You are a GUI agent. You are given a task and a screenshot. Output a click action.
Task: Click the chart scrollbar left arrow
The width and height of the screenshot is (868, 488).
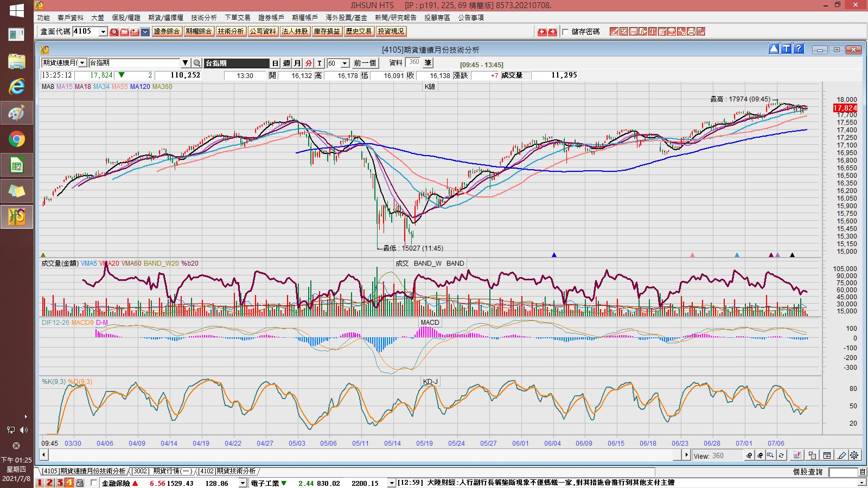[x=44, y=455]
